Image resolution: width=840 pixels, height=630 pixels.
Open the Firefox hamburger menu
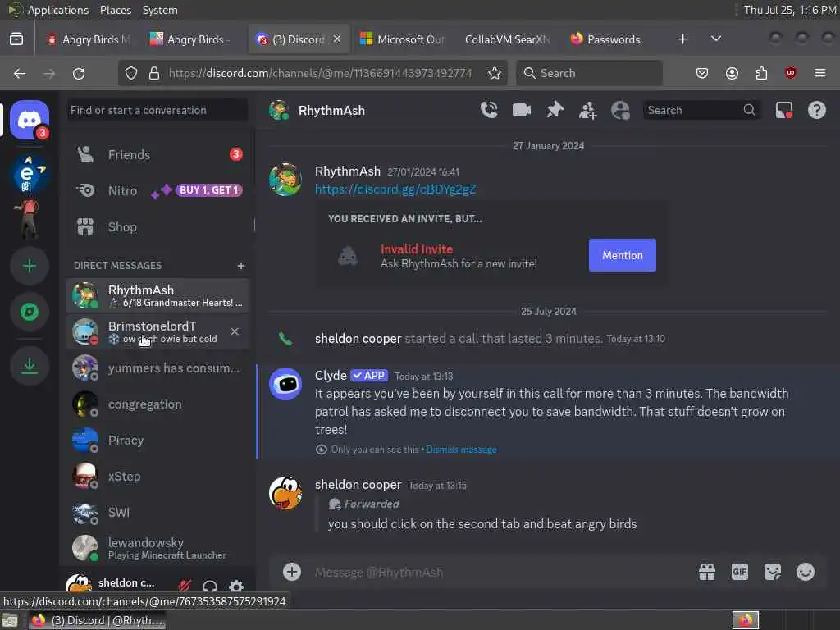820,73
